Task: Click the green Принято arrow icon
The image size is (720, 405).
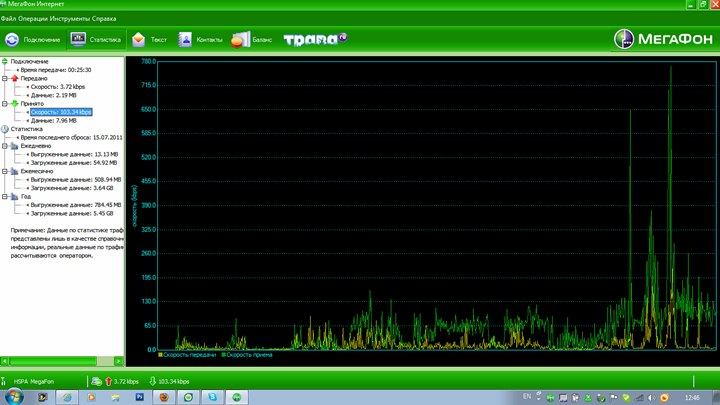Action: [15, 104]
